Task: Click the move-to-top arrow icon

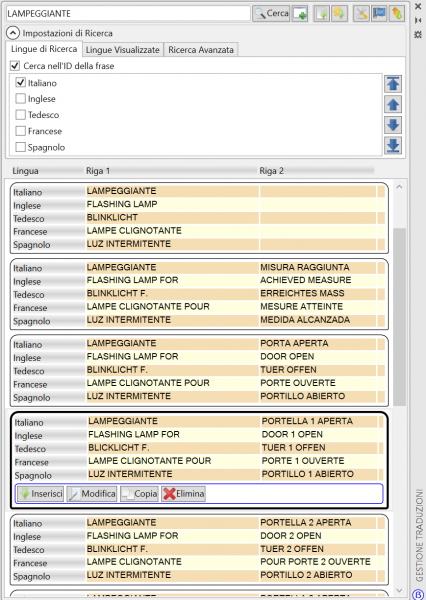Action: pyautogui.click(x=393, y=84)
